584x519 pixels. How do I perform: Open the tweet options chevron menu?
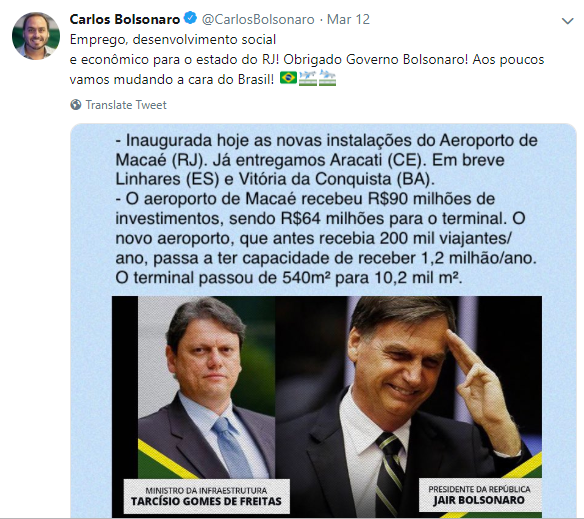pos(567,21)
